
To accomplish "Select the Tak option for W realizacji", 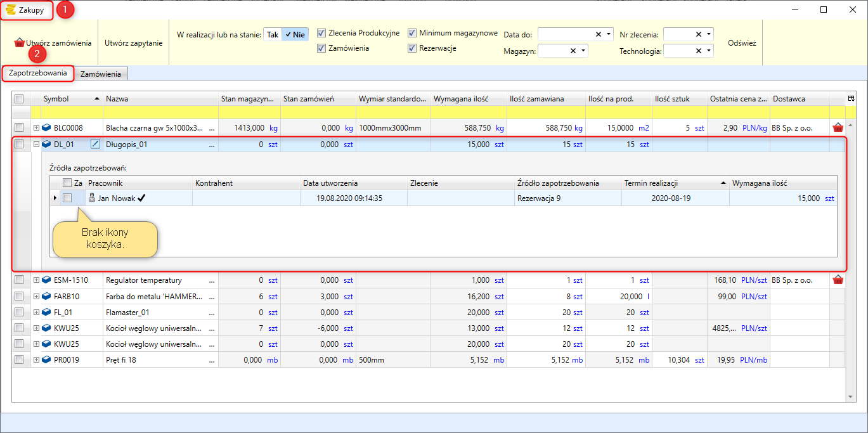I will 272,34.
